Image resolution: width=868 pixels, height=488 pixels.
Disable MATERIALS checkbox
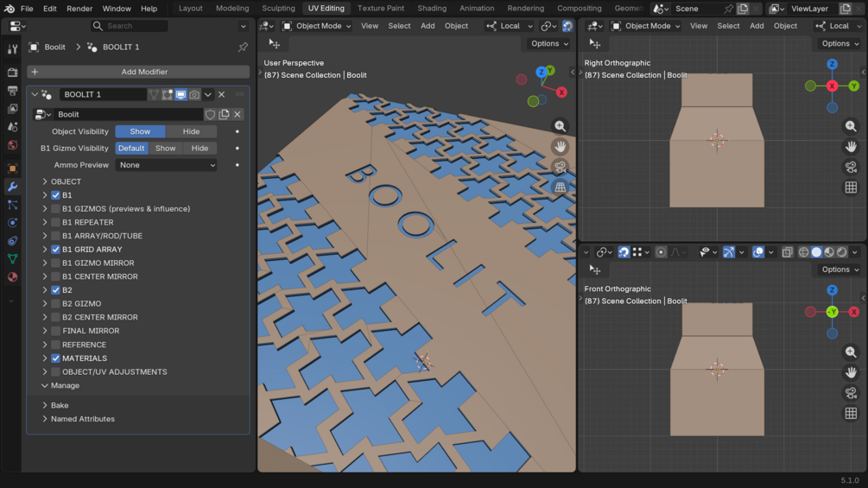tap(55, 358)
